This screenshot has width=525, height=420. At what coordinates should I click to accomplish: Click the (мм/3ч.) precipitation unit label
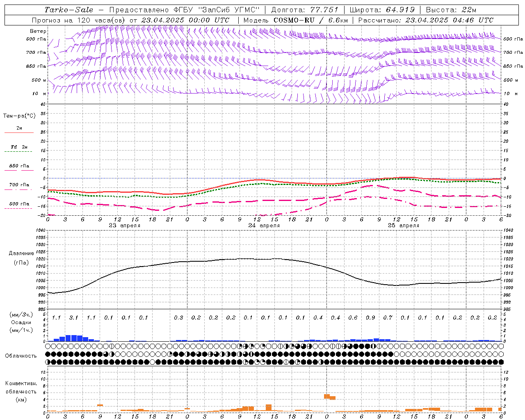tap(21, 315)
